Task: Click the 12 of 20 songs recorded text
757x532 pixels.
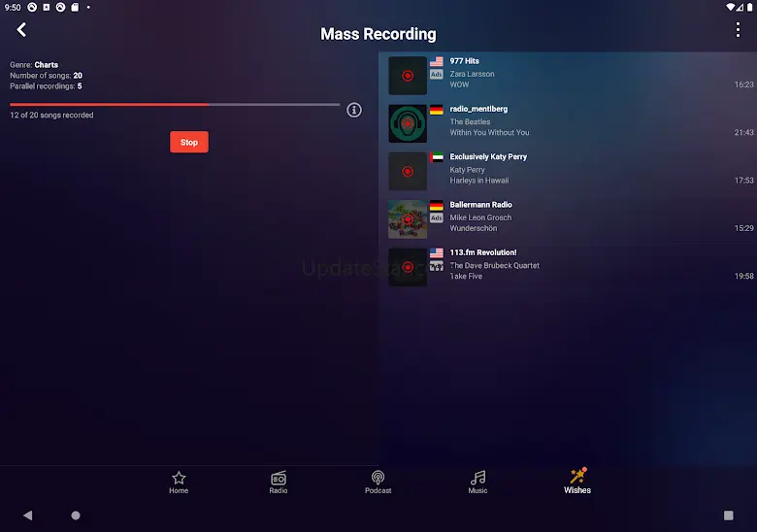Action: 51,115
